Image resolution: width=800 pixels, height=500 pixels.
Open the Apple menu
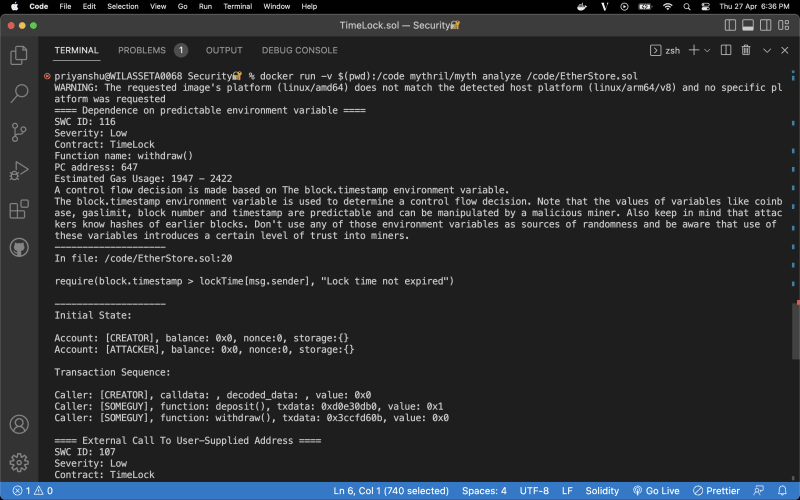[x=14, y=6]
